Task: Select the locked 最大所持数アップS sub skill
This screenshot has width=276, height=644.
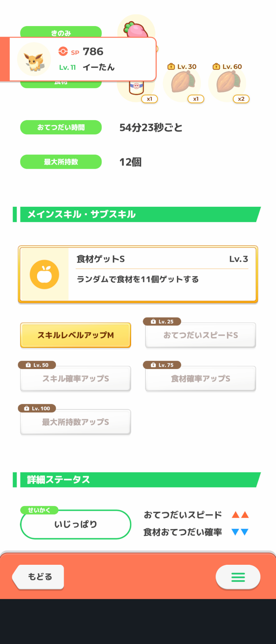Action: 76,422
